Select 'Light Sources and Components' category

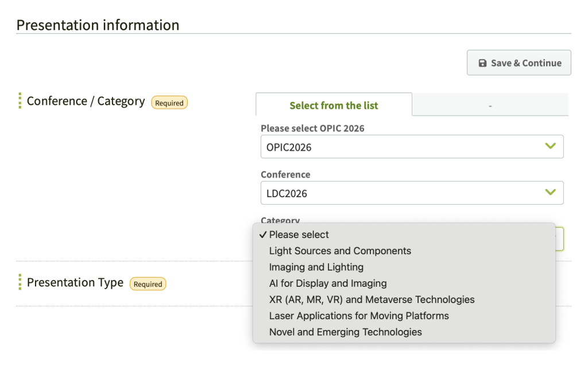pos(340,251)
